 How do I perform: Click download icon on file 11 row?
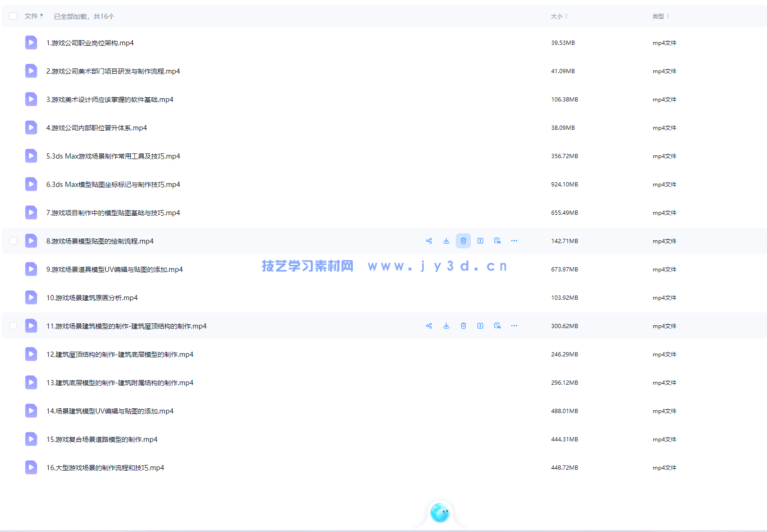pos(446,326)
